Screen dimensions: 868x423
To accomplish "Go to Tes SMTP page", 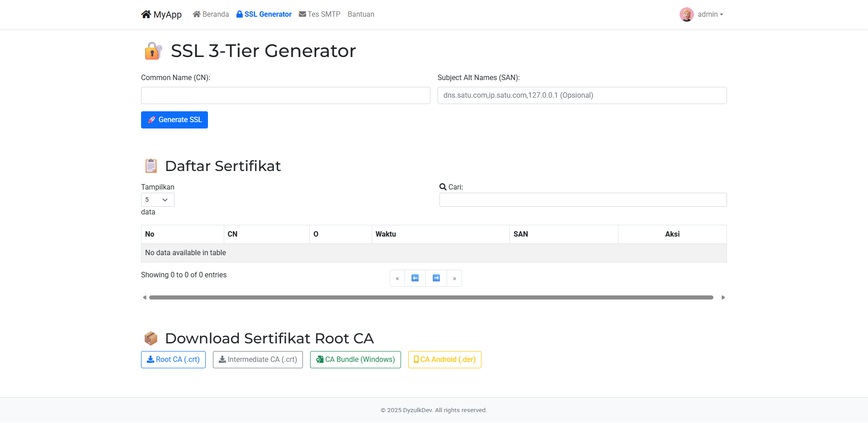I will (320, 14).
